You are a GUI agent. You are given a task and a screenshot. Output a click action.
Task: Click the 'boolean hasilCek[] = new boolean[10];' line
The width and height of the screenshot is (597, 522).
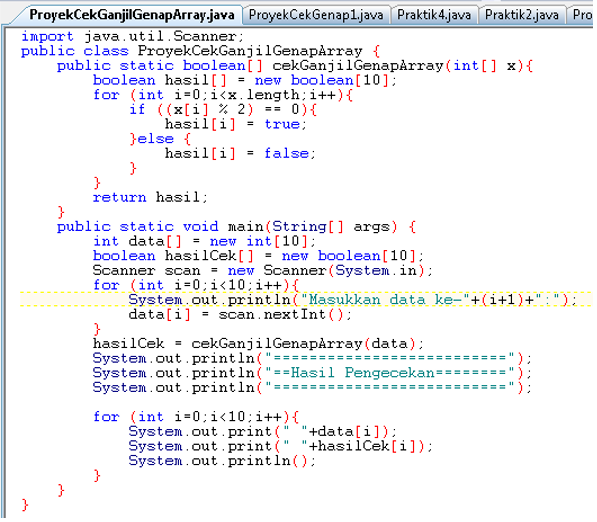pyautogui.click(x=258, y=256)
